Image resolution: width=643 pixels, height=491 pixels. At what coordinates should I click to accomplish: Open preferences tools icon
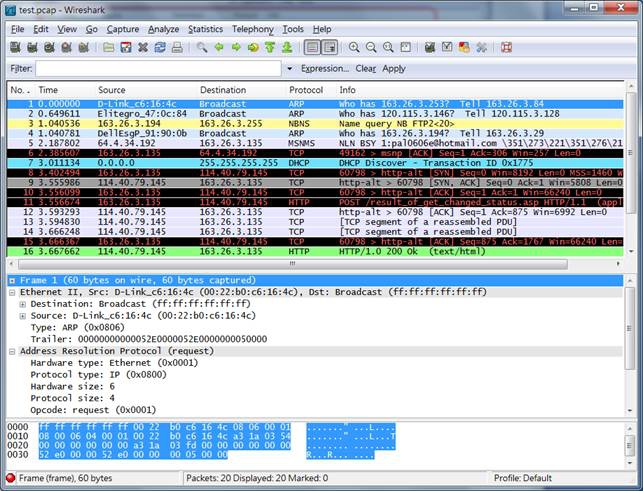coord(481,48)
